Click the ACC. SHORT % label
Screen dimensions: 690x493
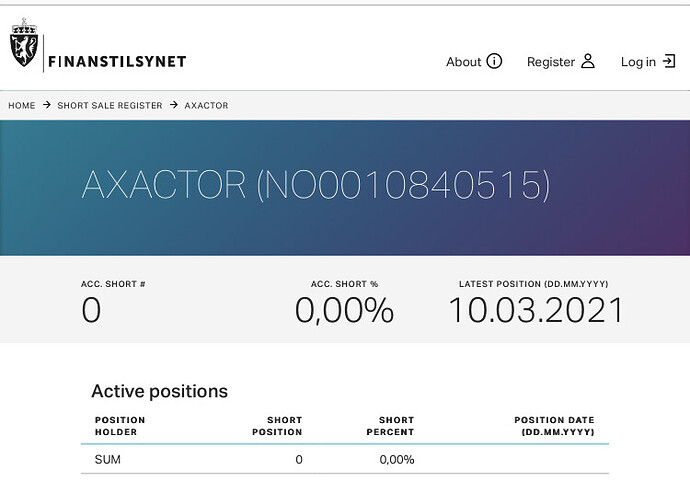click(345, 284)
